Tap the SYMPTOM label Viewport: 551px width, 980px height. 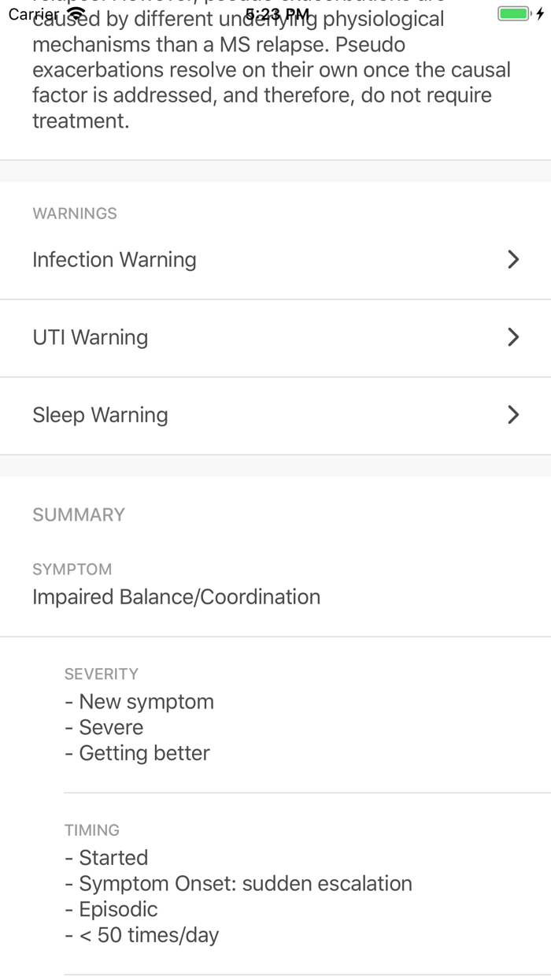pyautogui.click(x=72, y=569)
